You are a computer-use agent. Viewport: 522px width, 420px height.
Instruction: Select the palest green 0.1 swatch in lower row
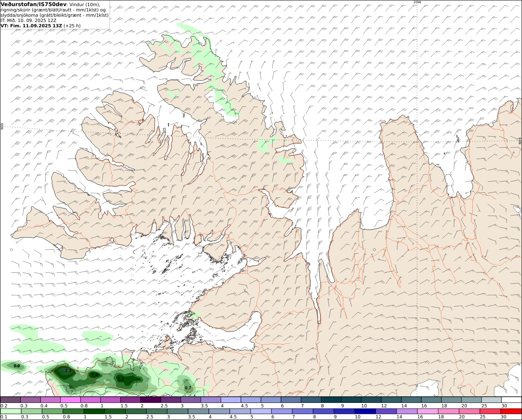click(x=10, y=411)
